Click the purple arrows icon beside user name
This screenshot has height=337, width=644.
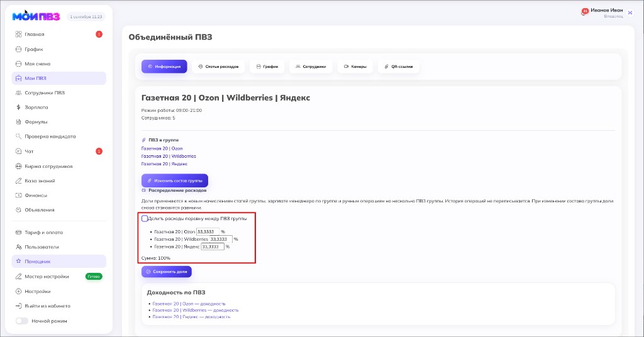(x=630, y=13)
